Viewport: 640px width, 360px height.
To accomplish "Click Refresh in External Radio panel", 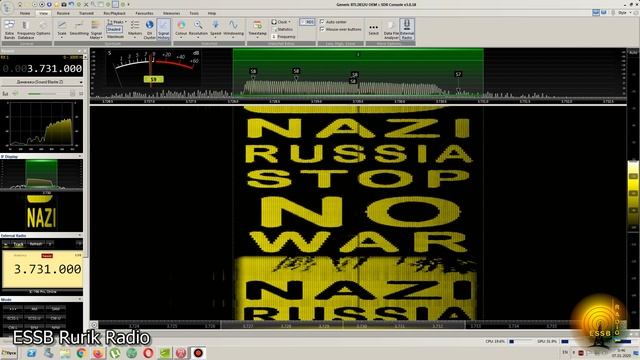I will click(36, 244).
